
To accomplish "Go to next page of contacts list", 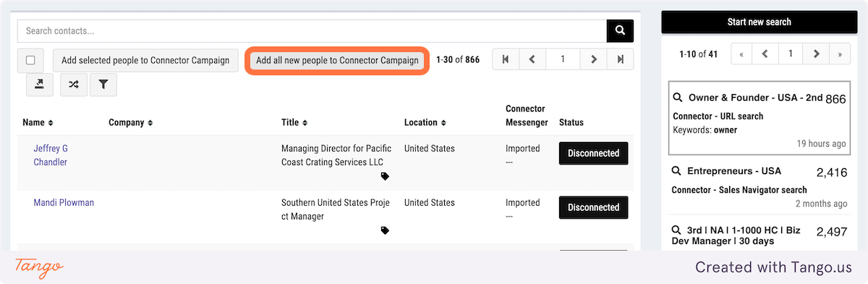I will (x=594, y=59).
